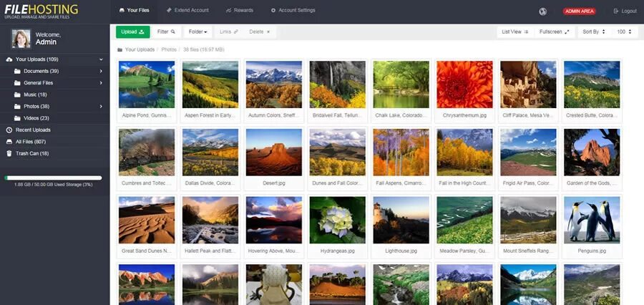
Task: Select the Great Sand Dunes thumbnail
Action: (147, 220)
